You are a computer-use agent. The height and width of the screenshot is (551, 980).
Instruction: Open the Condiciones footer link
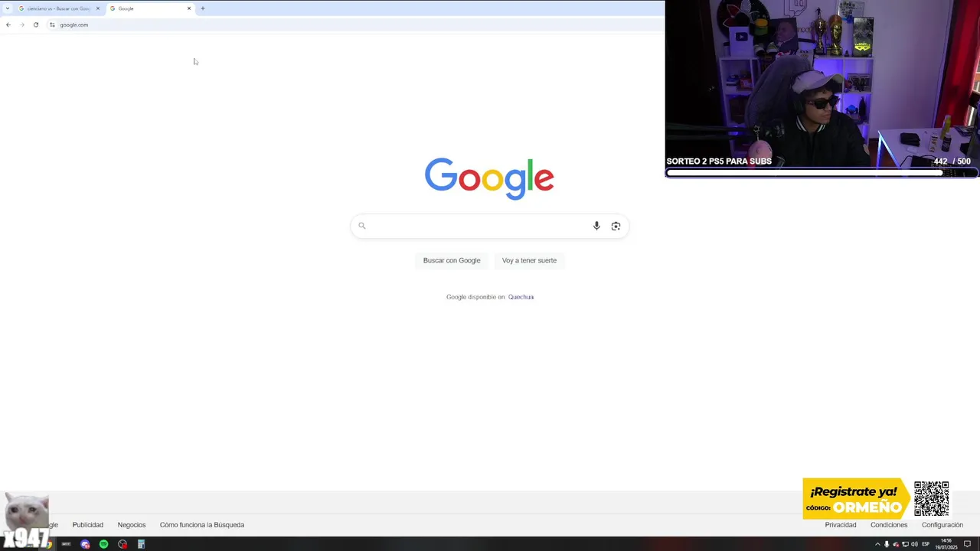pyautogui.click(x=889, y=525)
